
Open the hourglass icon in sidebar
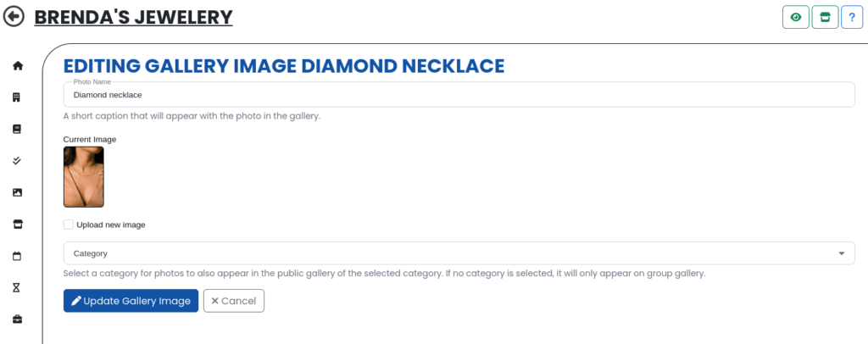point(17,288)
